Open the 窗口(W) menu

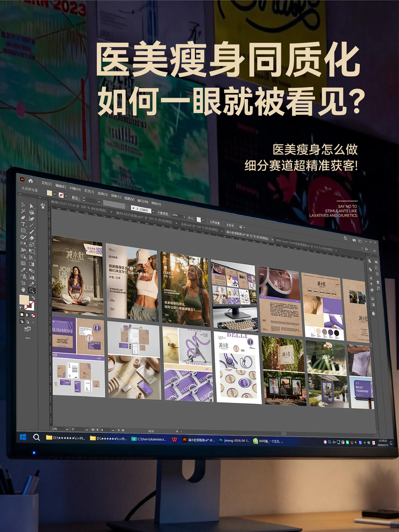143,201
